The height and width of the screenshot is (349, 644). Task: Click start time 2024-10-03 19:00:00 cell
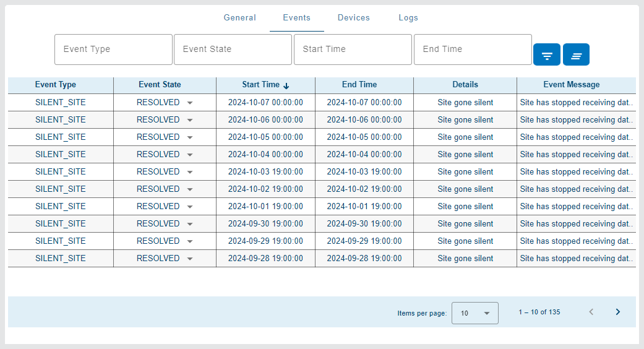pyautogui.click(x=266, y=171)
